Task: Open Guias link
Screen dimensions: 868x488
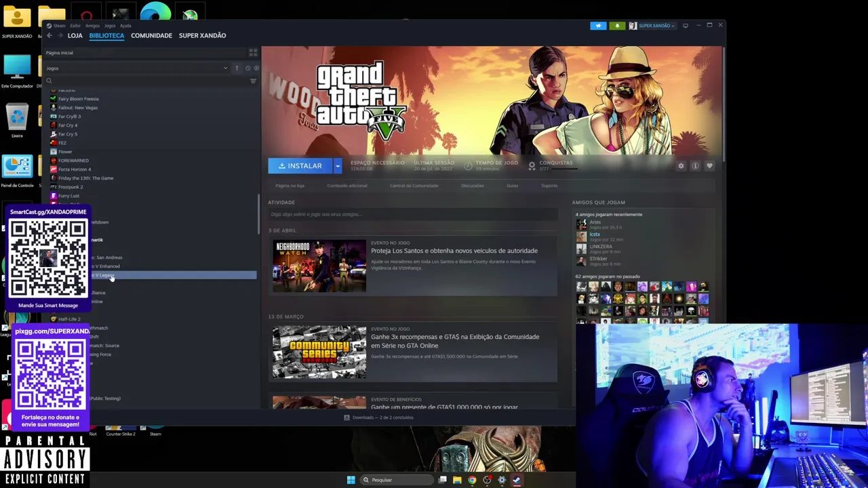Action: 512,186
